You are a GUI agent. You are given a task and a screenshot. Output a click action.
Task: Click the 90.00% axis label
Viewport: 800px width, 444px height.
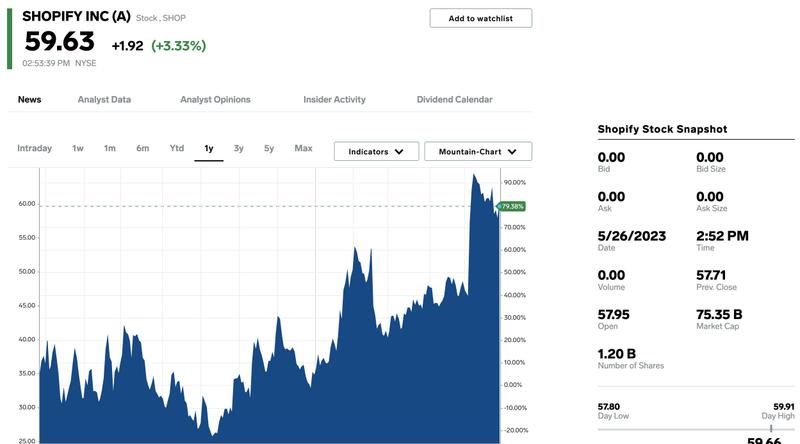[x=514, y=182]
